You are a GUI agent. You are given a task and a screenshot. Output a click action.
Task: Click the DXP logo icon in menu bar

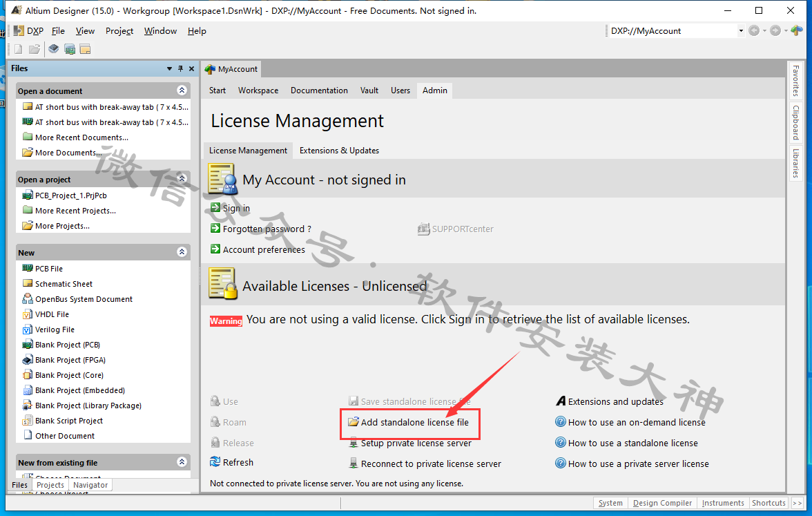pos(19,30)
